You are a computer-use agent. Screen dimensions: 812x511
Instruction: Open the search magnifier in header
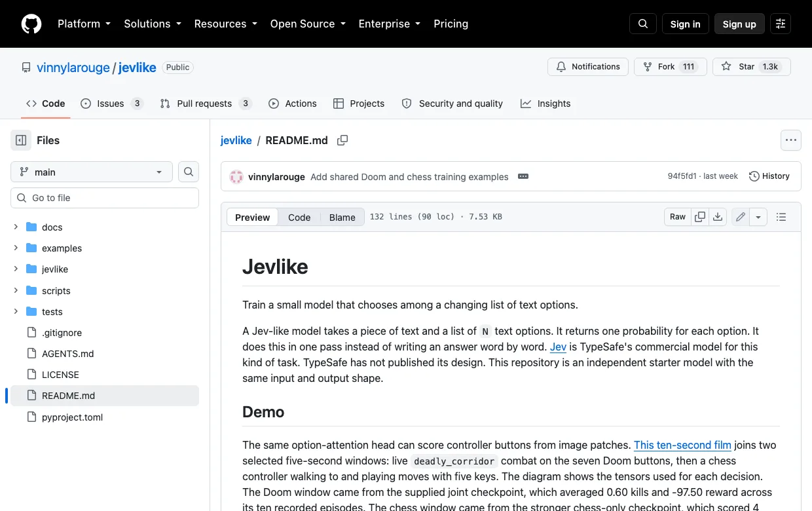(x=643, y=24)
